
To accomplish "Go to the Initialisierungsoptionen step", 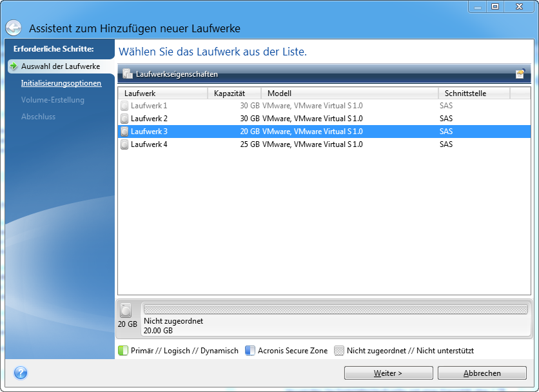I will (x=61, y=83).
